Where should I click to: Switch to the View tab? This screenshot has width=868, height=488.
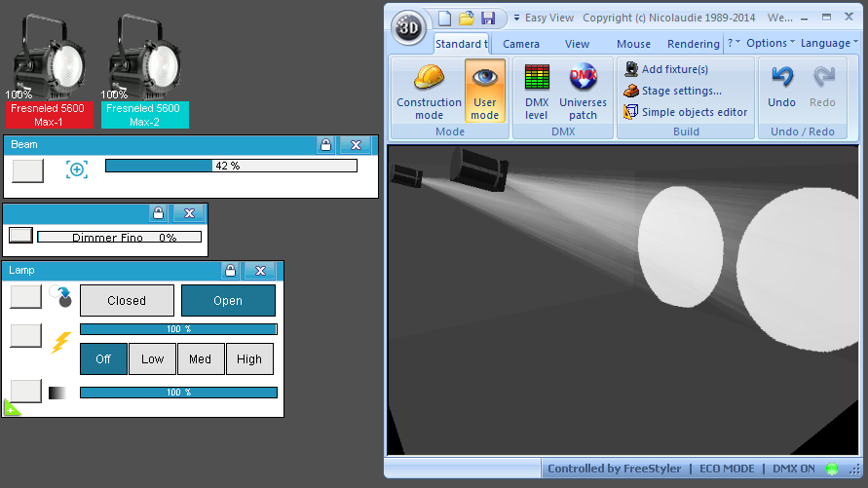(x=577, y=44)
